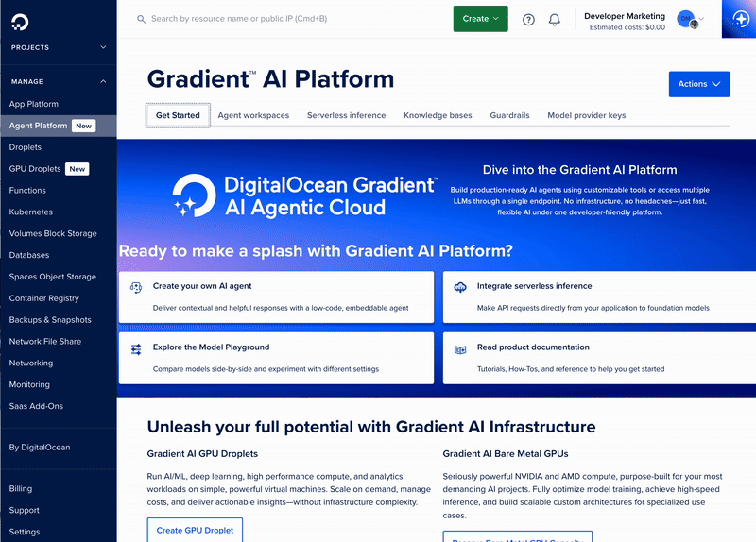Click the Model Playground sliders icon
Screen dimensions: 756x542
pyautogui.click(x=136, y=348)
